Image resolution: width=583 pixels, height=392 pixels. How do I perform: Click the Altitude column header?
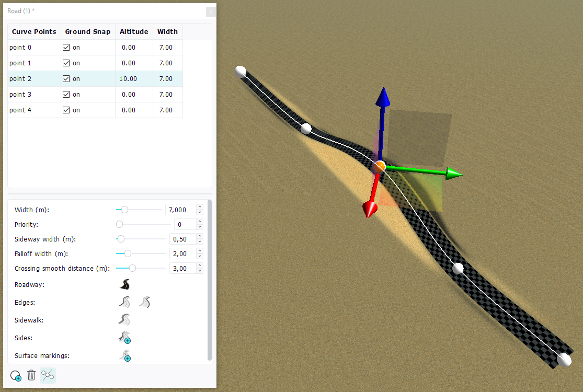click(x=134, y=32)
